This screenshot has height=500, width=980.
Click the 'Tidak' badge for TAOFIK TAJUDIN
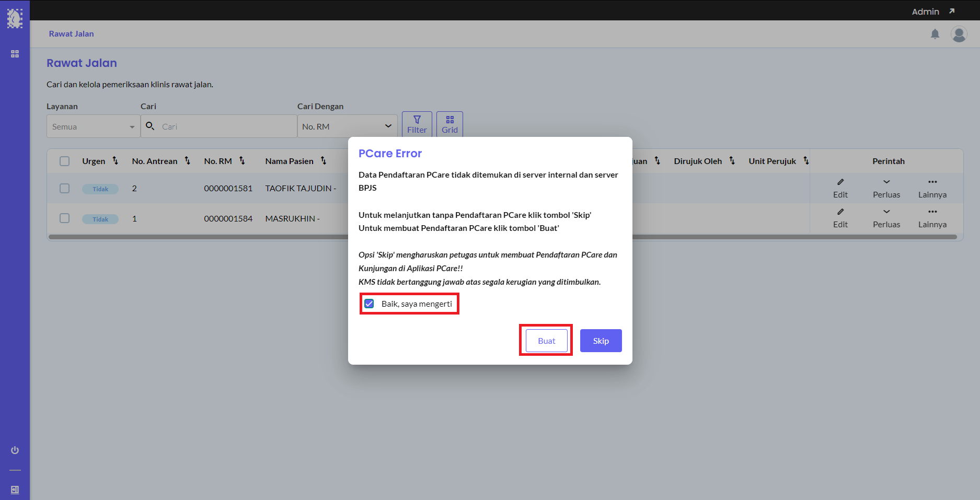tap(100, 189)
